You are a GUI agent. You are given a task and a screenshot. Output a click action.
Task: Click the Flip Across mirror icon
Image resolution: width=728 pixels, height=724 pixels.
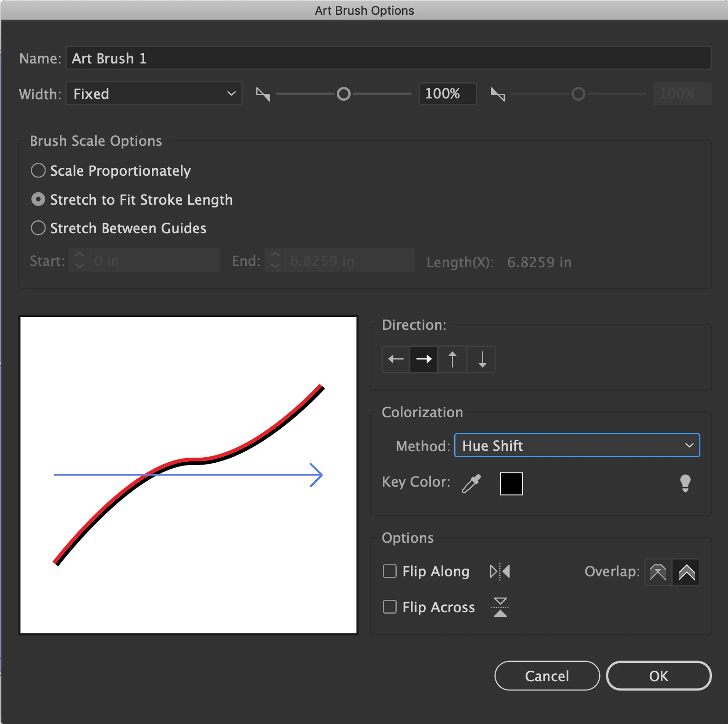(x=500, y=607)
